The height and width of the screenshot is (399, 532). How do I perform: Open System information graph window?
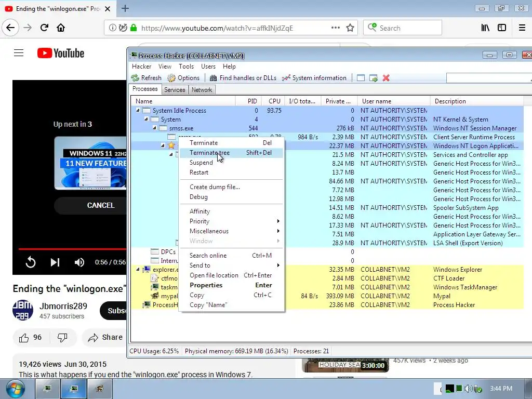tap(314, 78)
